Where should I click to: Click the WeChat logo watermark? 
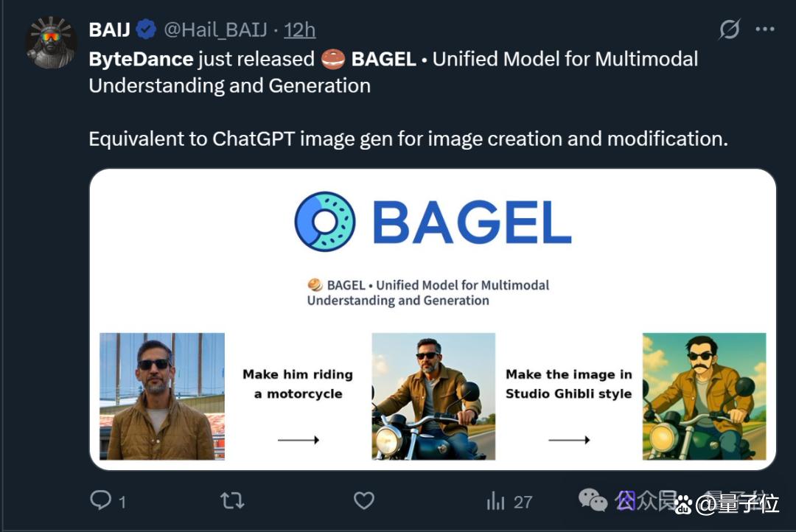coord(593,500)
